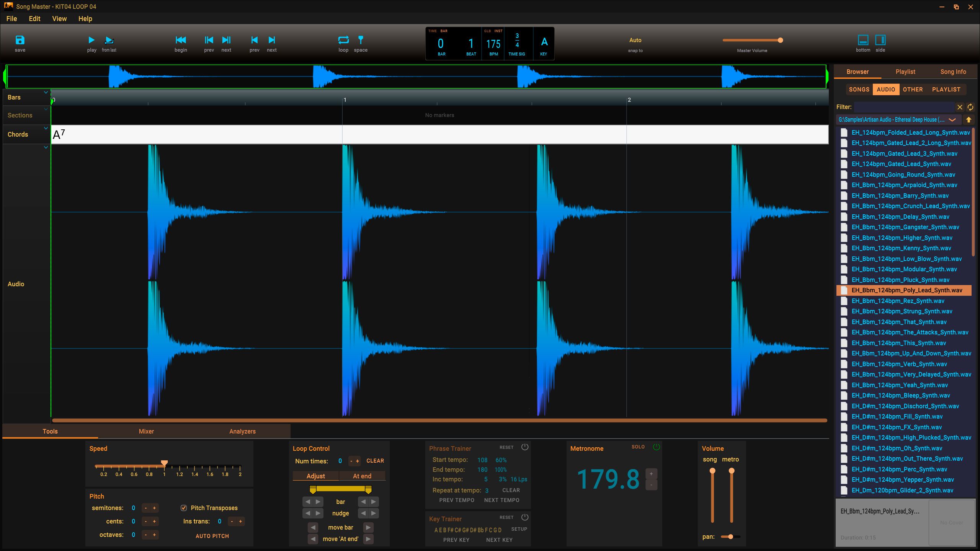Click the Speed slider handle
Image resolution: width=980 pixels, height=551 pixels.
164,463
